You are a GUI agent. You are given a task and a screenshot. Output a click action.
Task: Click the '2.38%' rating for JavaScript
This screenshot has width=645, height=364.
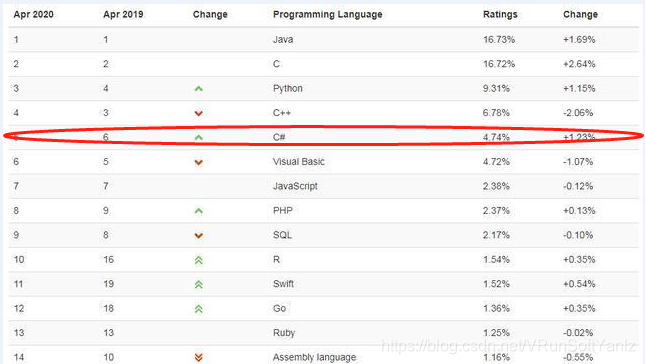pos(496,186)
